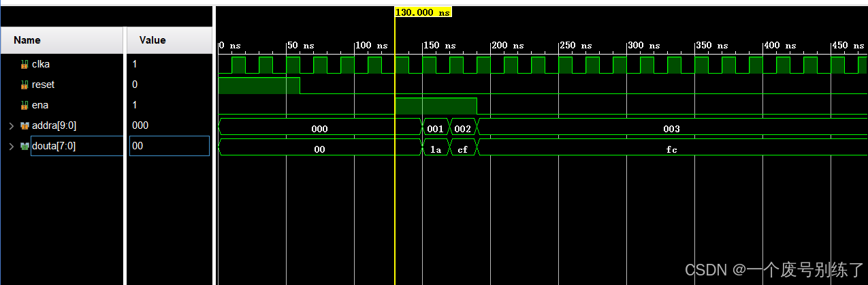Click the 130.000 ns cursor marker
868x285 pixels.
pos(423,12)
